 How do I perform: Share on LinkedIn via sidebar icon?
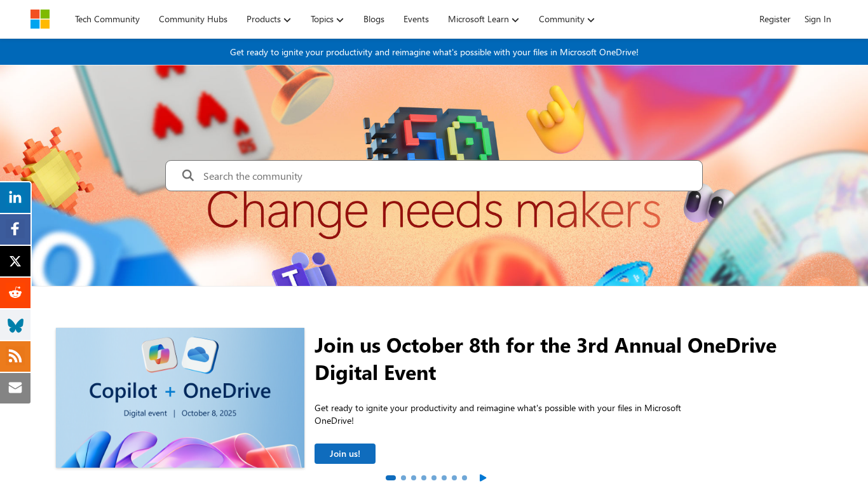coord(15,198)
